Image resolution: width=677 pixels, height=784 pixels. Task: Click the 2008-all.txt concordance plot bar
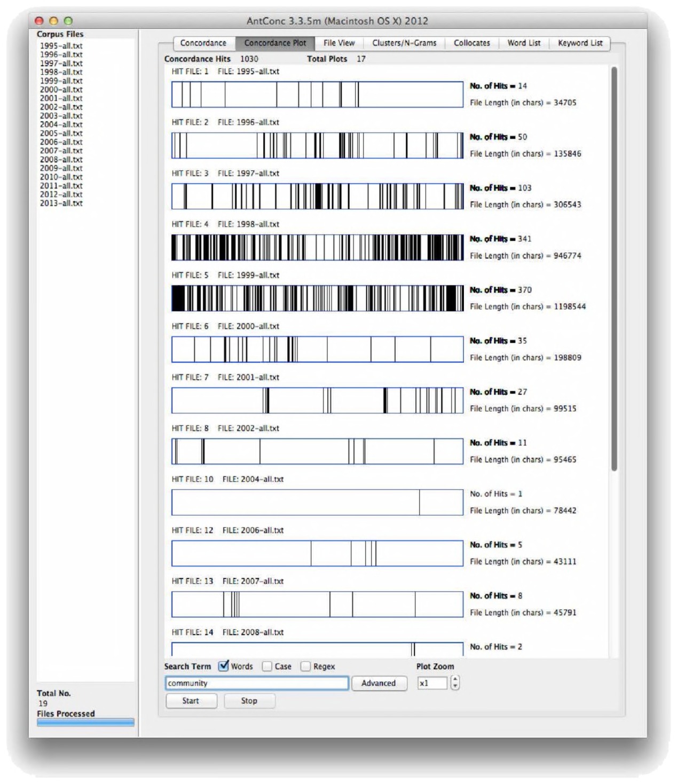click(317, 649)
